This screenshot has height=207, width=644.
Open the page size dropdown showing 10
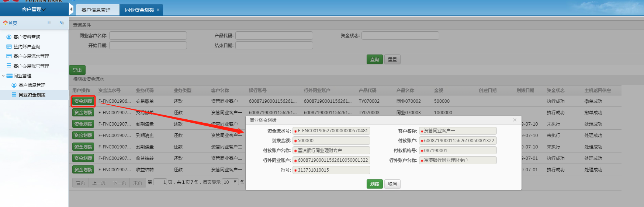[x=231, y=182]
